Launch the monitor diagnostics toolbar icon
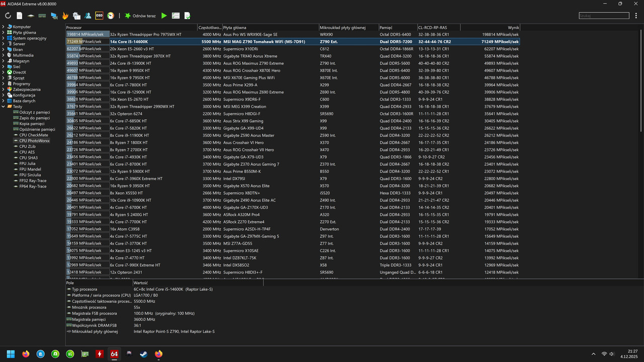The height and width of the screenshot is (362, 644). (x=54, y=16)
